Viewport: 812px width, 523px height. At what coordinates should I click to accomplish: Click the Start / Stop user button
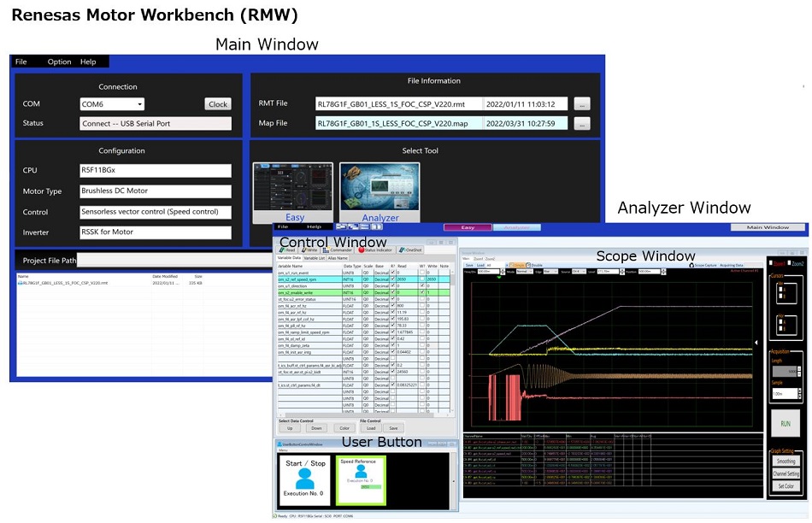pos(304,479)
